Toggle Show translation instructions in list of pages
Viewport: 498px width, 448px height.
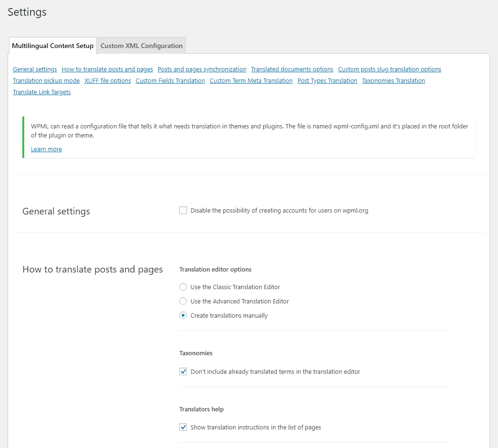183,428
